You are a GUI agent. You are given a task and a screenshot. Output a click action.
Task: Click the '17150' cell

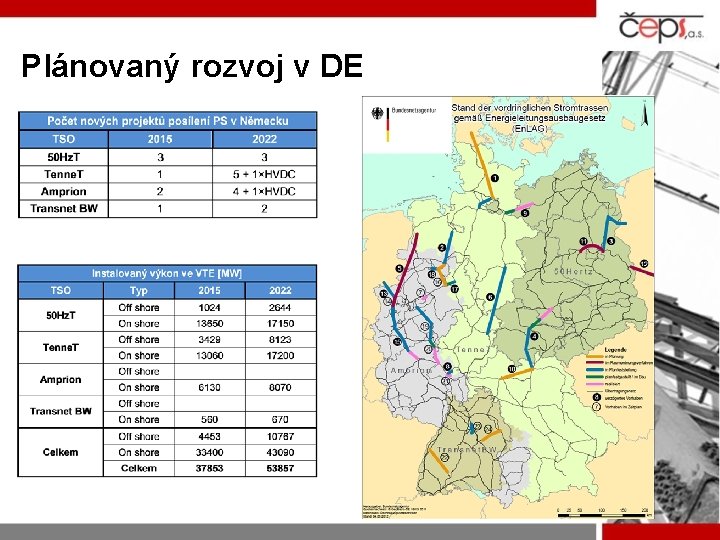[280, 324]
